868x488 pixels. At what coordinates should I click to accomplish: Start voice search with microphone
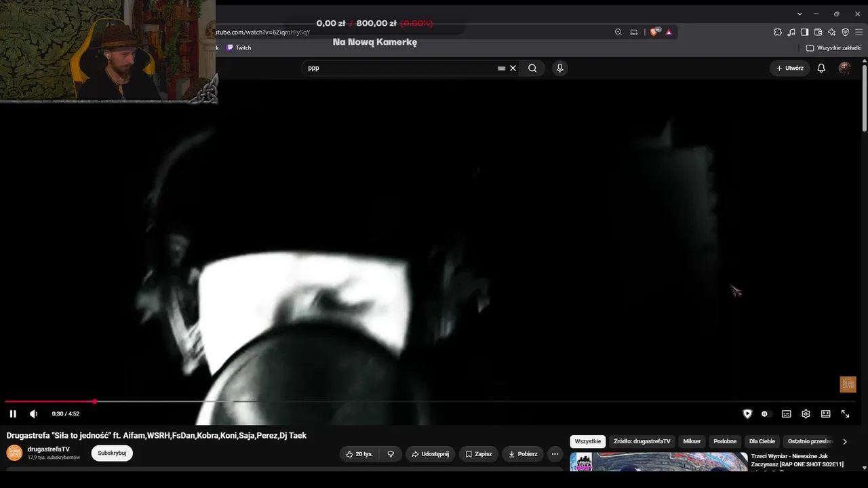tap(559, 68)
